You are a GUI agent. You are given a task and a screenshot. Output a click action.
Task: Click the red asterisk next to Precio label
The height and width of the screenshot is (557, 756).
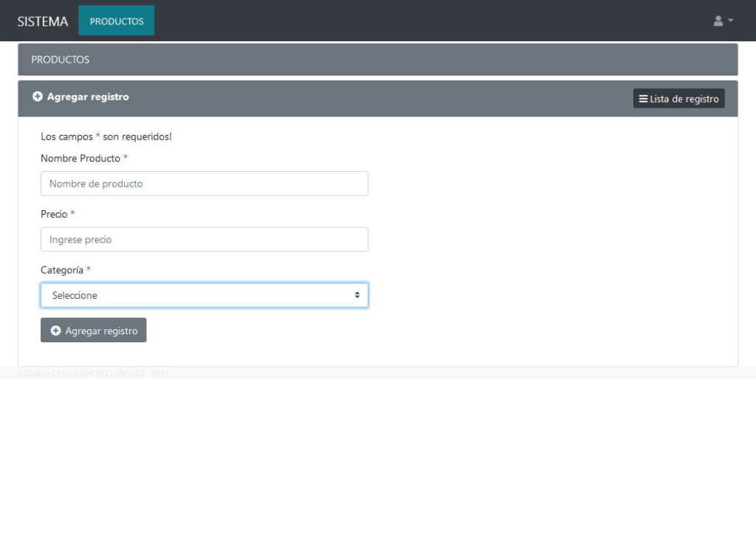click(x=74, y=214)
